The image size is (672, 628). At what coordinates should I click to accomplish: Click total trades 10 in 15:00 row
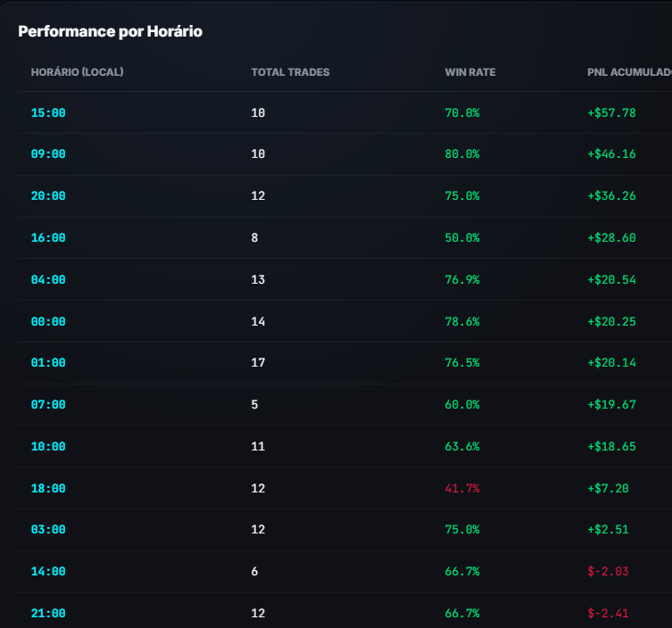[x=258, y=113]
